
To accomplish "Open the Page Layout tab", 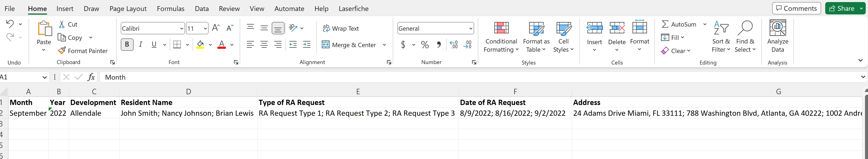I will click(x=128, y=9).
